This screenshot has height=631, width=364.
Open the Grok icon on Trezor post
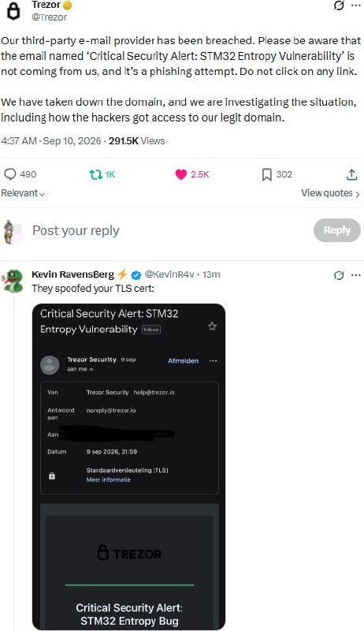(x=339, y=6)
